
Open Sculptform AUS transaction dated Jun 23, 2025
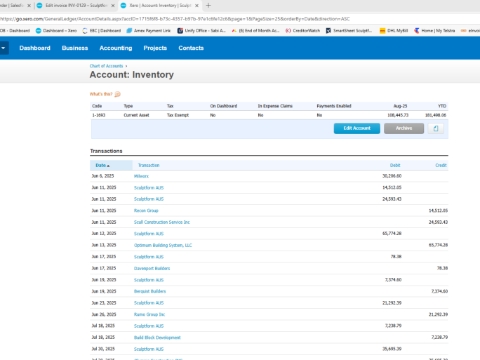point(149,303)
